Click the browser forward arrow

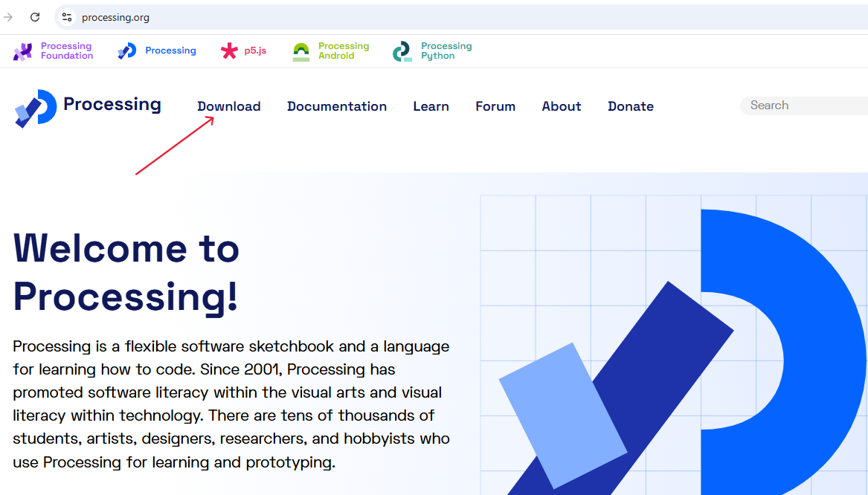tap(7, 17)
